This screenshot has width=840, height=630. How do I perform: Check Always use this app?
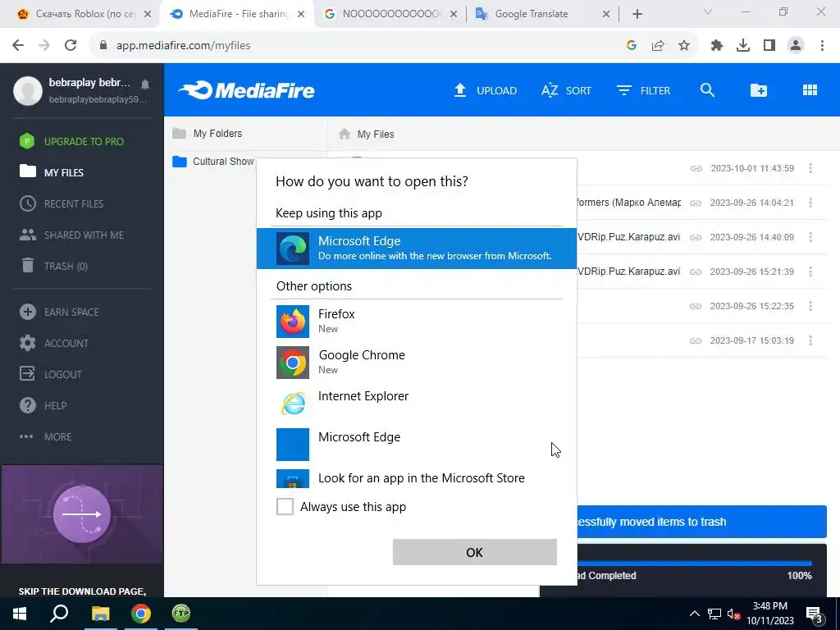285,506
